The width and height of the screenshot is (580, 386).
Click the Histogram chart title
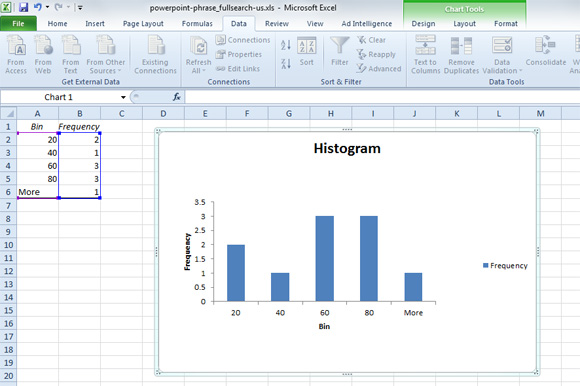(x=347, y=148)
